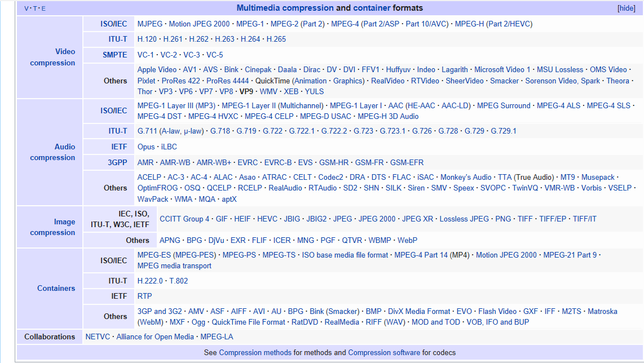The image size is (644, 363).
Task: Open the MPEG-D USAC link
Action: click(326, 116)
